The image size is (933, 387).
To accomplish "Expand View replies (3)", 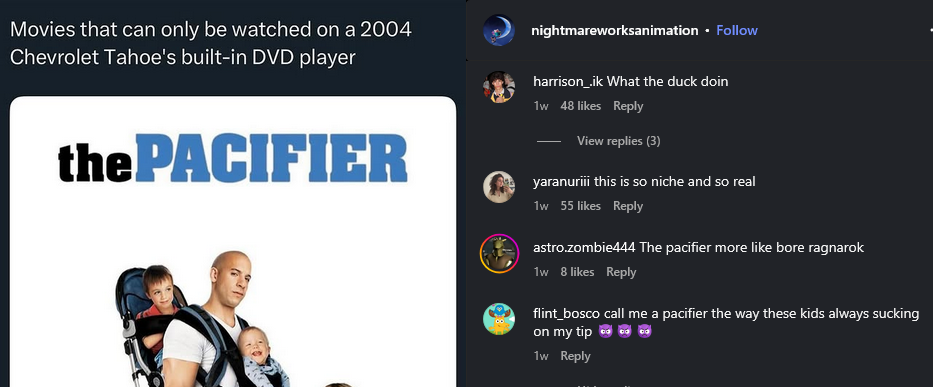I will coord(618,141).
